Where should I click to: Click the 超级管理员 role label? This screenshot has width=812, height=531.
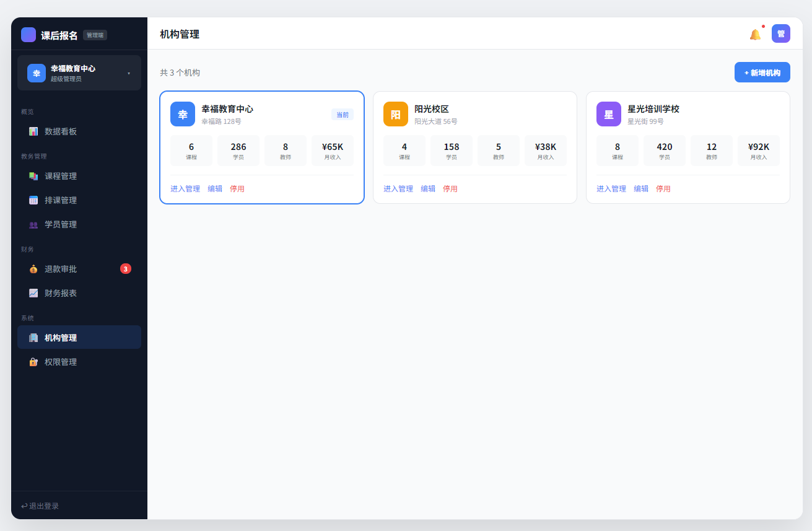pyautogui.click(x=66, y=79)
